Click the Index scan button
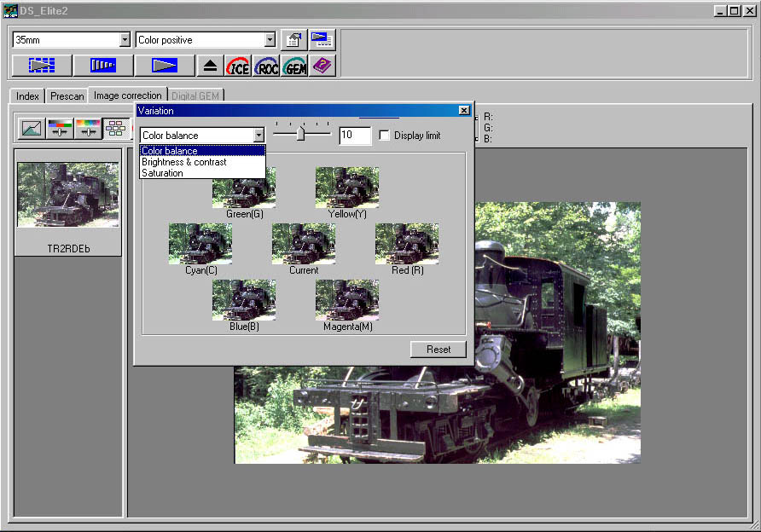 pyautogui.click(x=41, y=66)
